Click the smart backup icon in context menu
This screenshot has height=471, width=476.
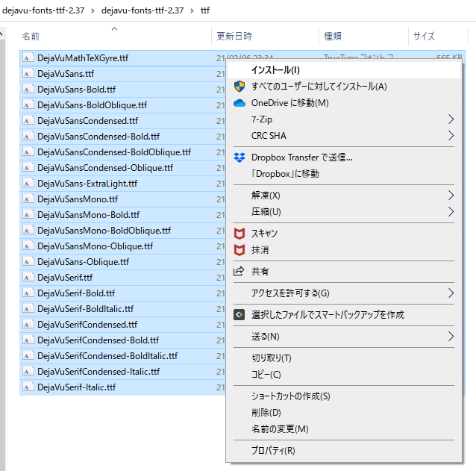pyautogui.click(x=239, y=314)
